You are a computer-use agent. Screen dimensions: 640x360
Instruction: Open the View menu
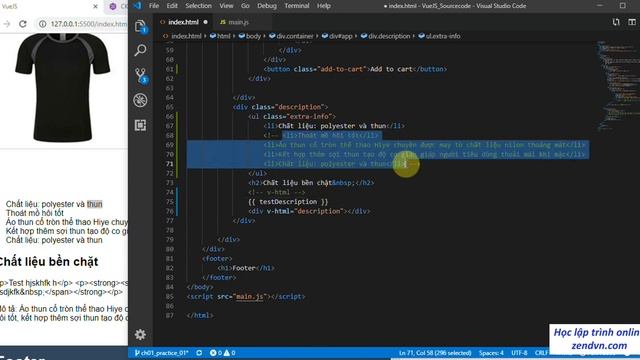(x=226, y=6)
